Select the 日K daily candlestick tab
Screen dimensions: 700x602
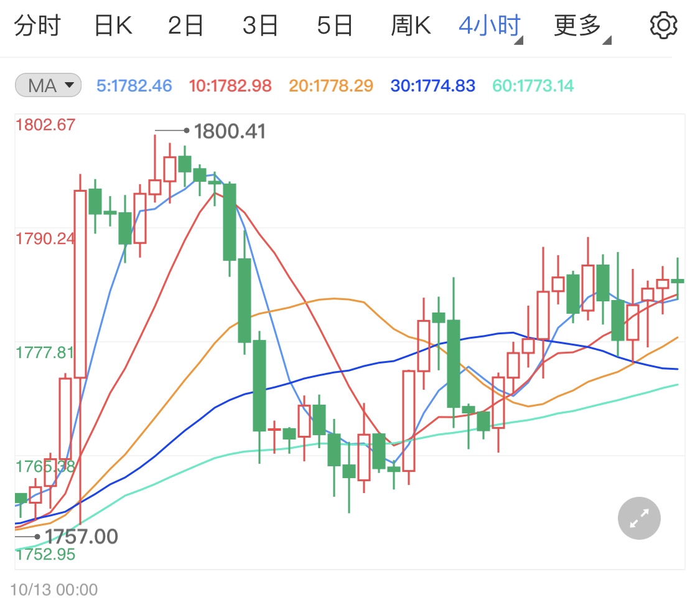[113, 26]
